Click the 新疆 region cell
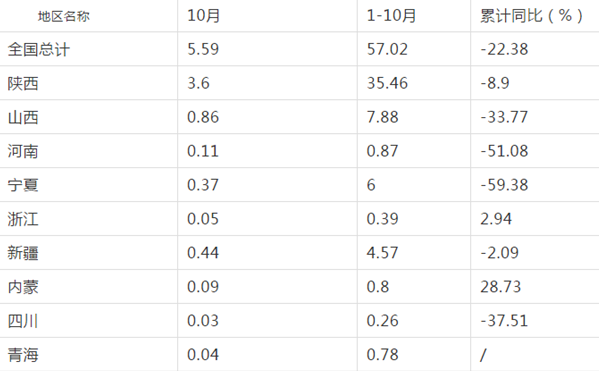This screenshot has height=371, width=599. pyautogui.click(x=23, y=253)
